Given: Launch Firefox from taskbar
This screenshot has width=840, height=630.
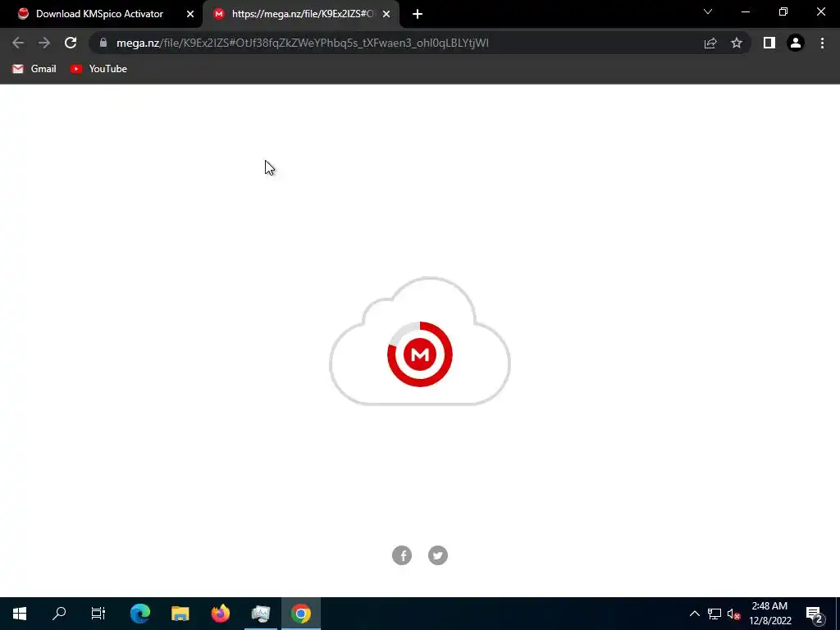Looking at the screenshot, I should pos(221,614).
